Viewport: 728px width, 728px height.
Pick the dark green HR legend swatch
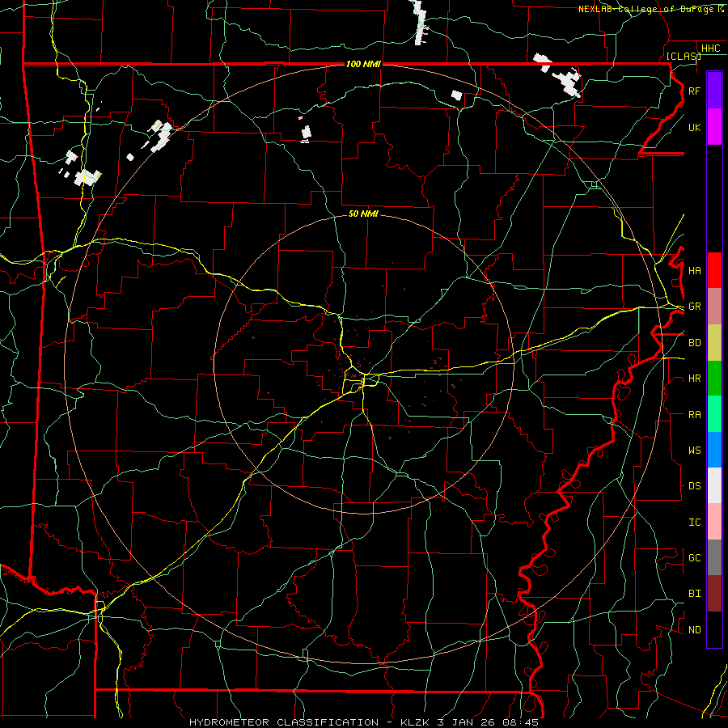pos(714,379)
